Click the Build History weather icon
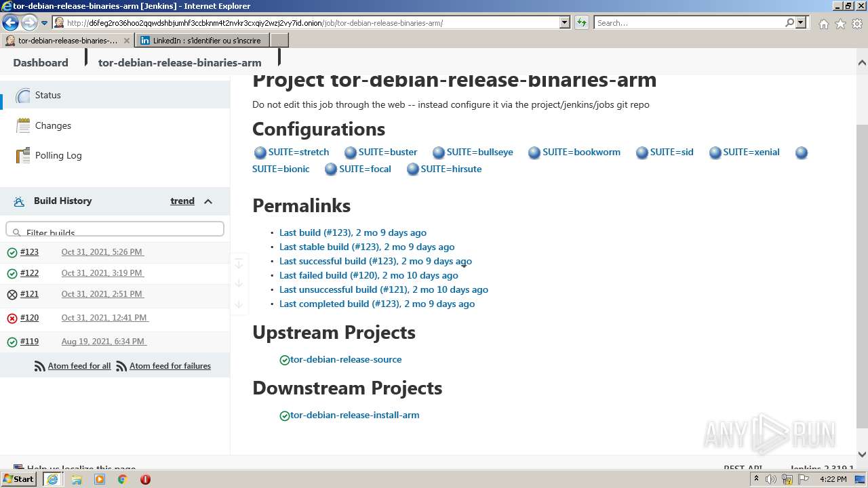This screenshot has height=488, width=868. coord(19,201)
